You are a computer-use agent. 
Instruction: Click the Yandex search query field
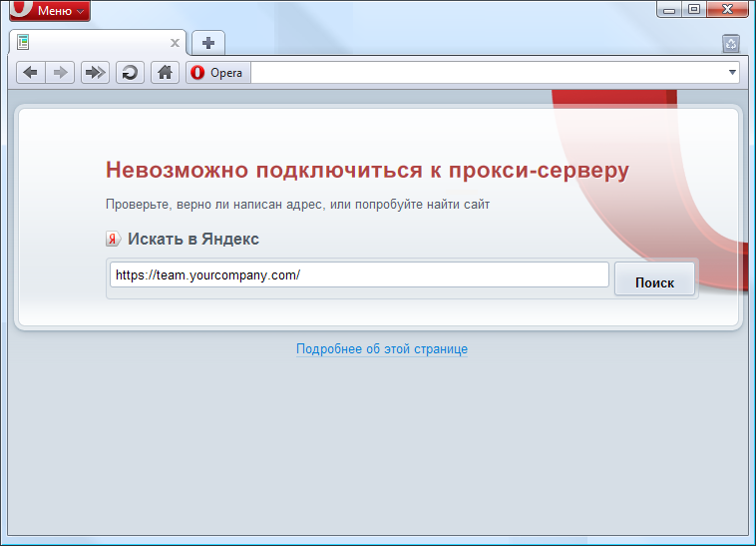[x=359, y=274]
